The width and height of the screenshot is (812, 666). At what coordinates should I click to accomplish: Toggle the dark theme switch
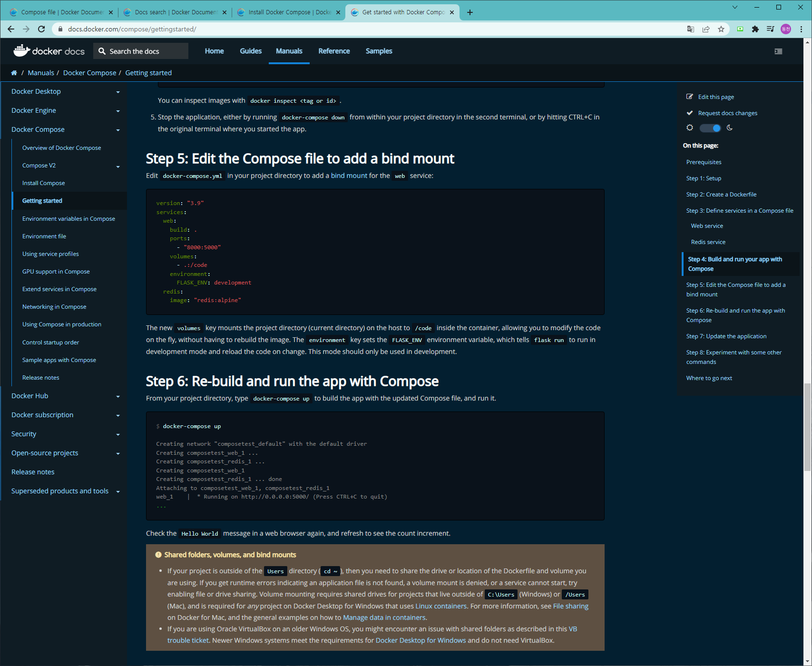710,128
